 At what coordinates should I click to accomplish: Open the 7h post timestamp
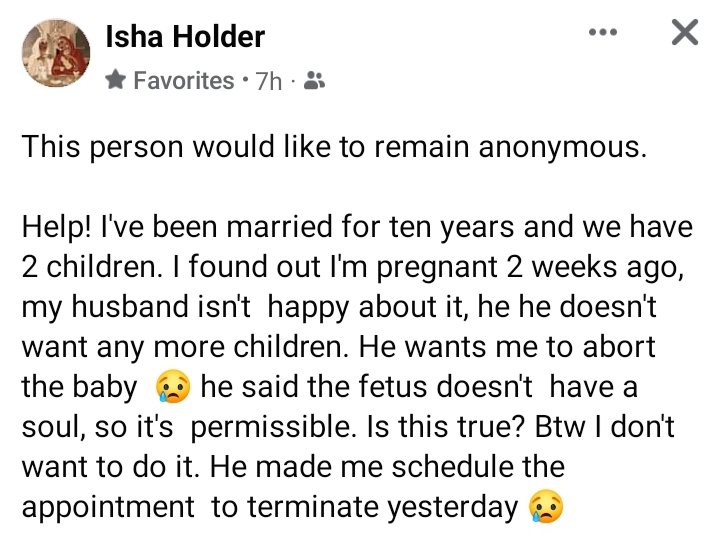pyautogui.click(x=269, y=81)
